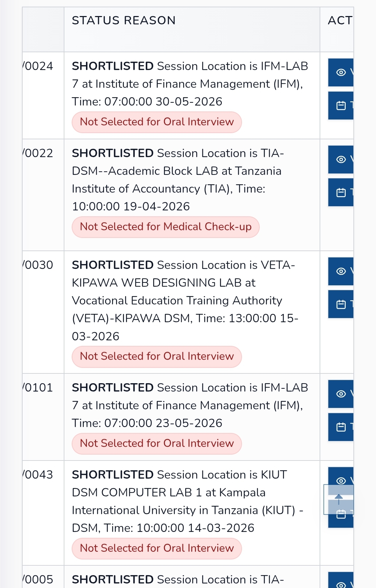Click the calendar button for row 0022
The image size is (376, 588).
[x=341, y=193]
